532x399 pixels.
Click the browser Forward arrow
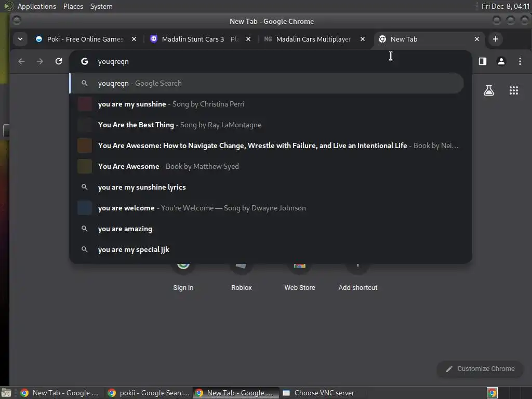[39, 61]
